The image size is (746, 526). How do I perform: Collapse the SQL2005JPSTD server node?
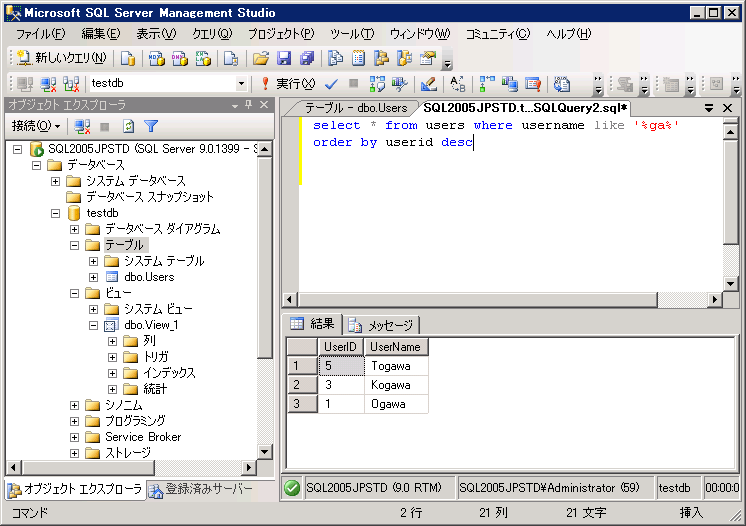click(x=18, y=149)
